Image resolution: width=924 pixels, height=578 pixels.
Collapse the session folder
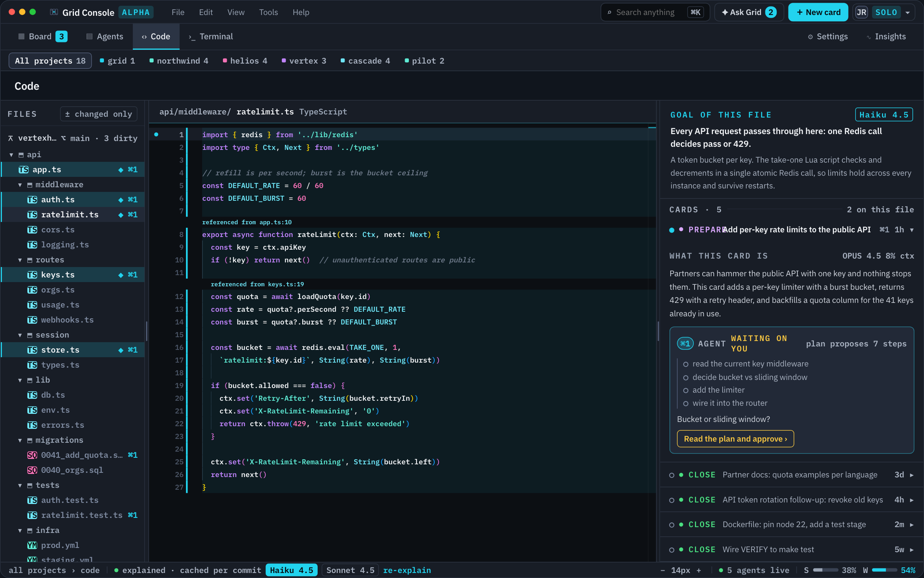tap(20, 335)
